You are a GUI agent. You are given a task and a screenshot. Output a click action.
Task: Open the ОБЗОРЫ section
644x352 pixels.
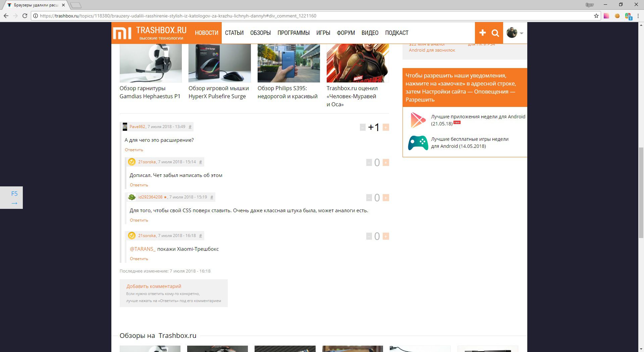tap(260, 33)
